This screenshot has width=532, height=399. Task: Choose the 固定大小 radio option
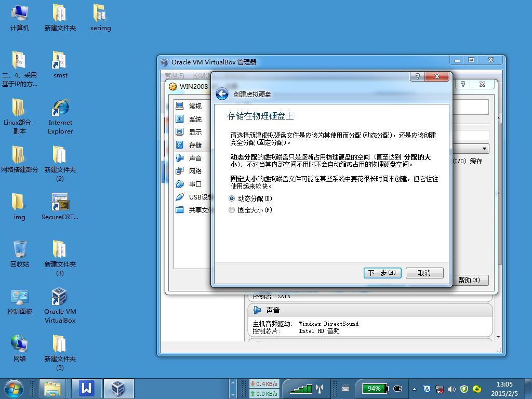pos(251,210)
